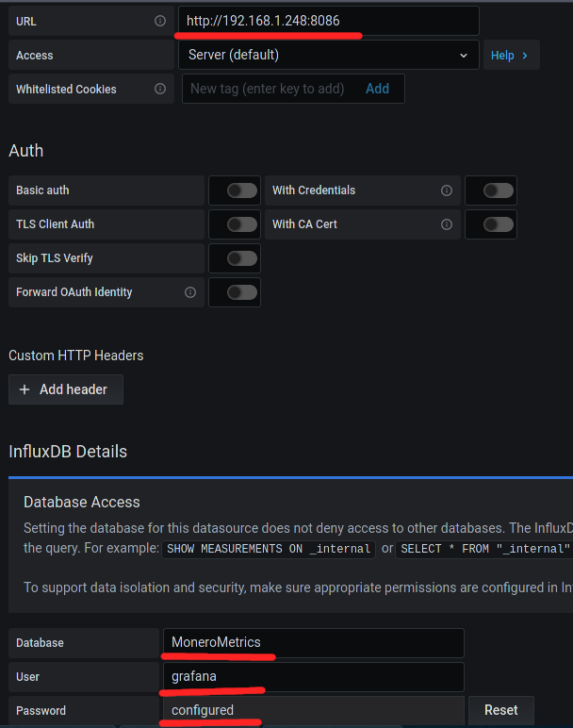Open the Access mode dropdown

(328, 55)
